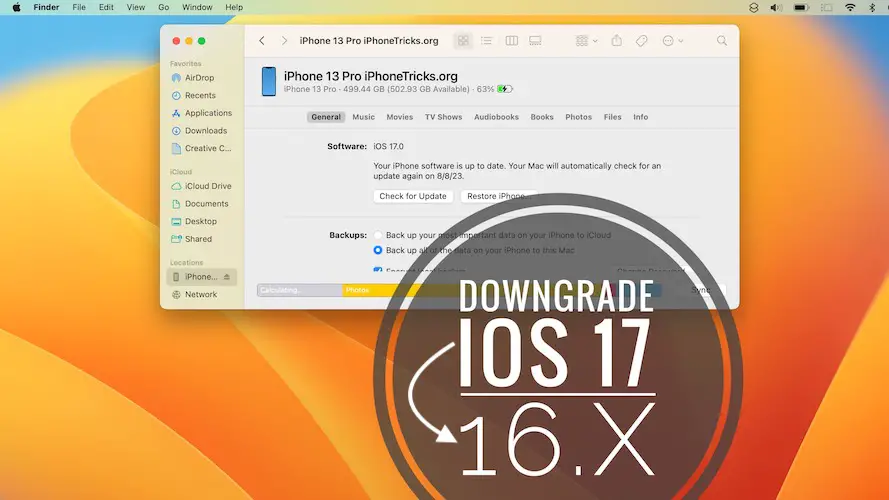Select back up to iCloud option

click(x=378, y=235)
